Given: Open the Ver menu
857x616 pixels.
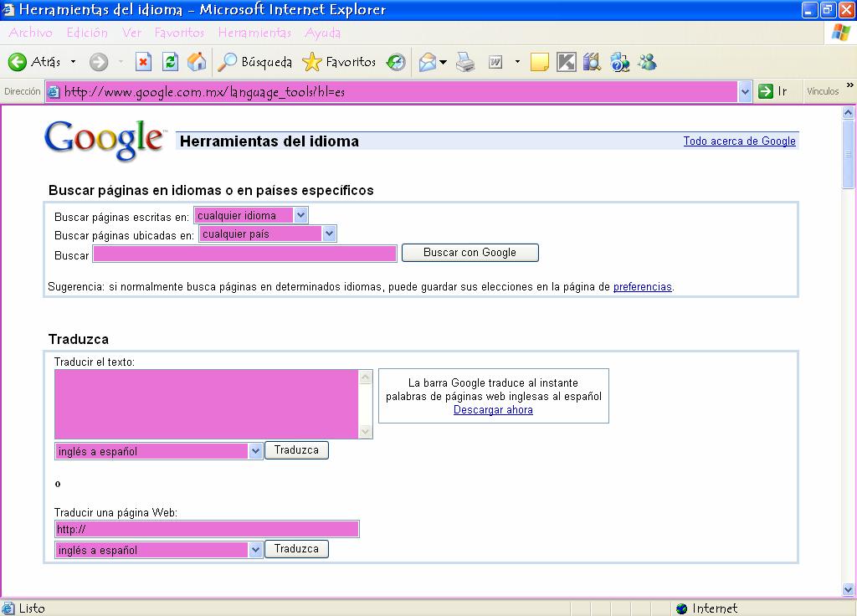Looking at the screenshot, I should 131,33.
